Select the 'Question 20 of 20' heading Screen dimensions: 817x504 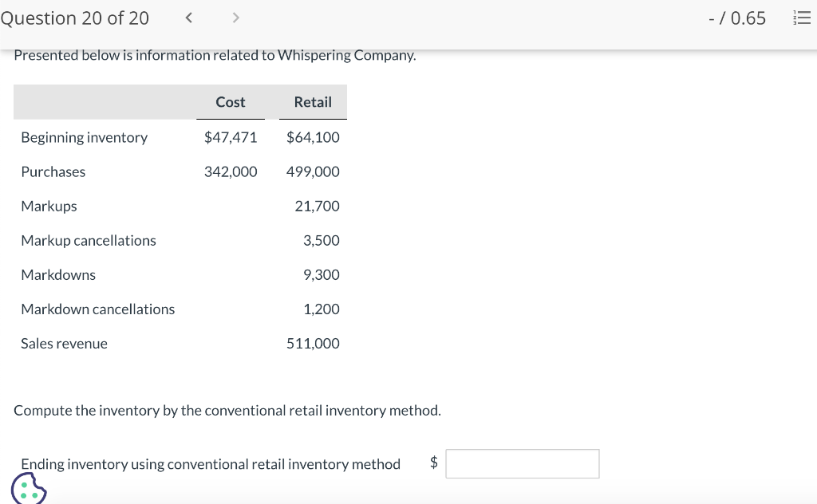pos(74,18)
